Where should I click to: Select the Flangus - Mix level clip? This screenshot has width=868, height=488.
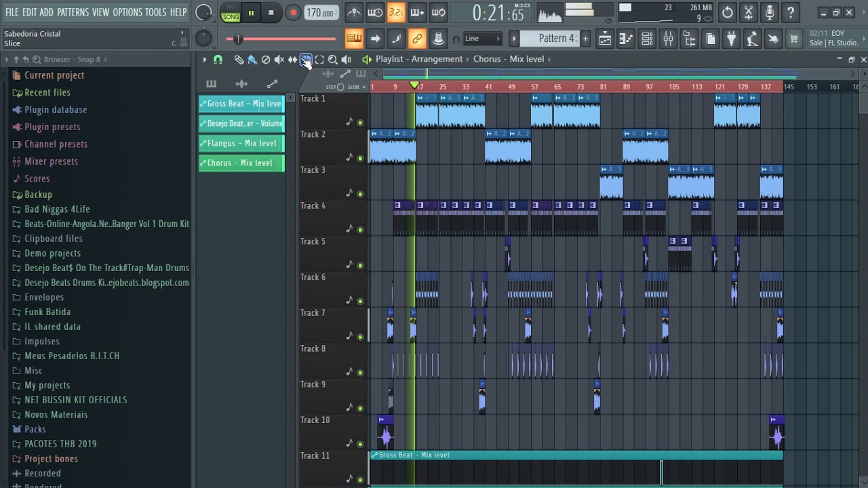(x=241, y=143)
